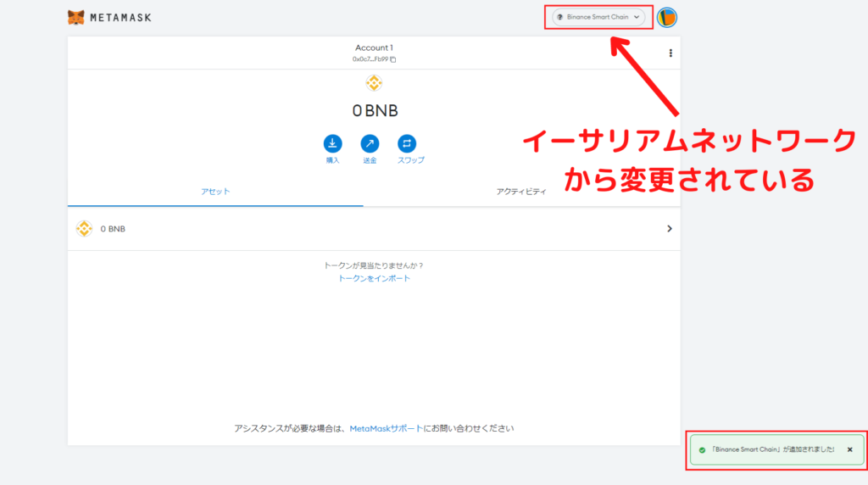Click the MetaMask fox logo

[75, 17]
